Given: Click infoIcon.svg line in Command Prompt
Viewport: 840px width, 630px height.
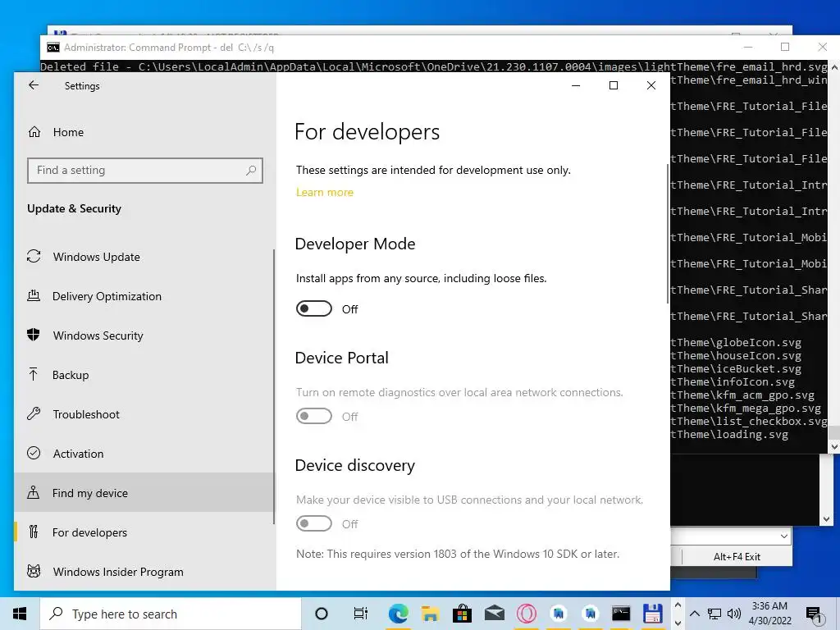Looking at the screenshot, I should tap(733, 382).
